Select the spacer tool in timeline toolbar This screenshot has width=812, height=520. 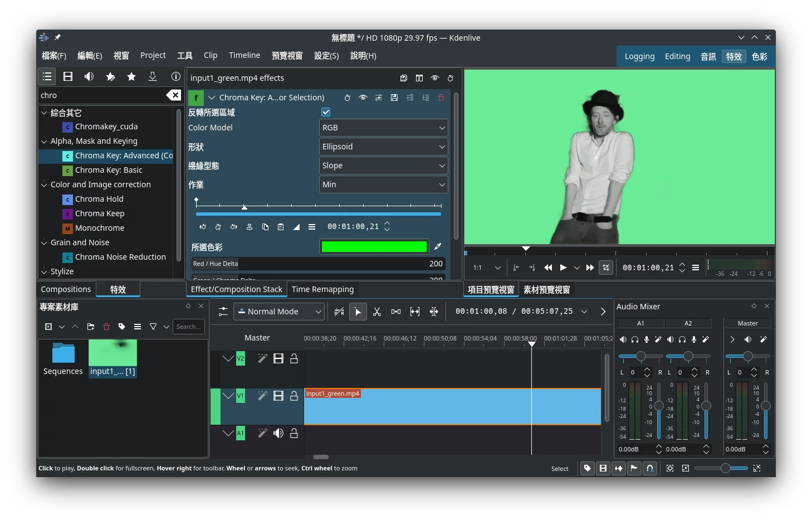(x=396, y=312)
